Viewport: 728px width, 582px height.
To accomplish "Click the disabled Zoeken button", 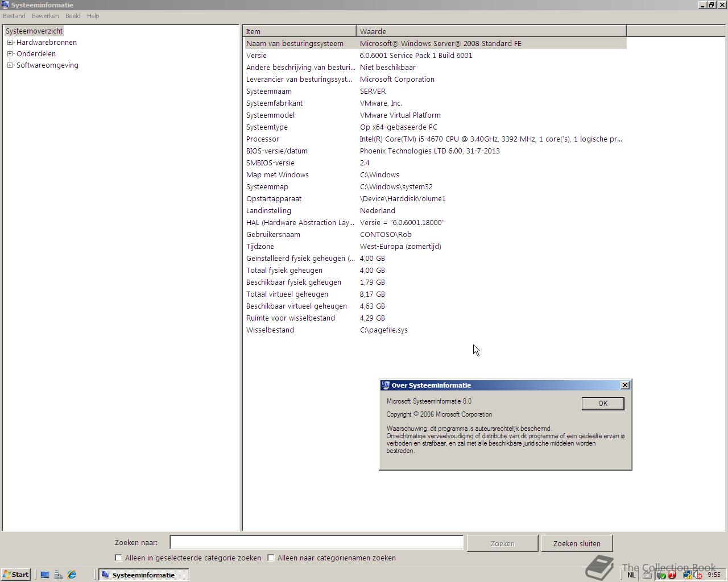I will coord(502,543).
